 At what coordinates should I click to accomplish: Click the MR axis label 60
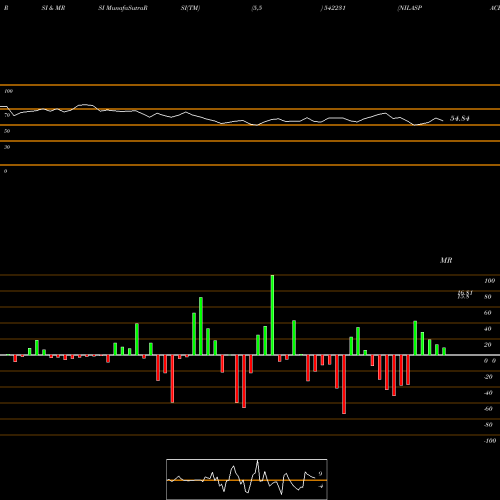pos(488,313)
